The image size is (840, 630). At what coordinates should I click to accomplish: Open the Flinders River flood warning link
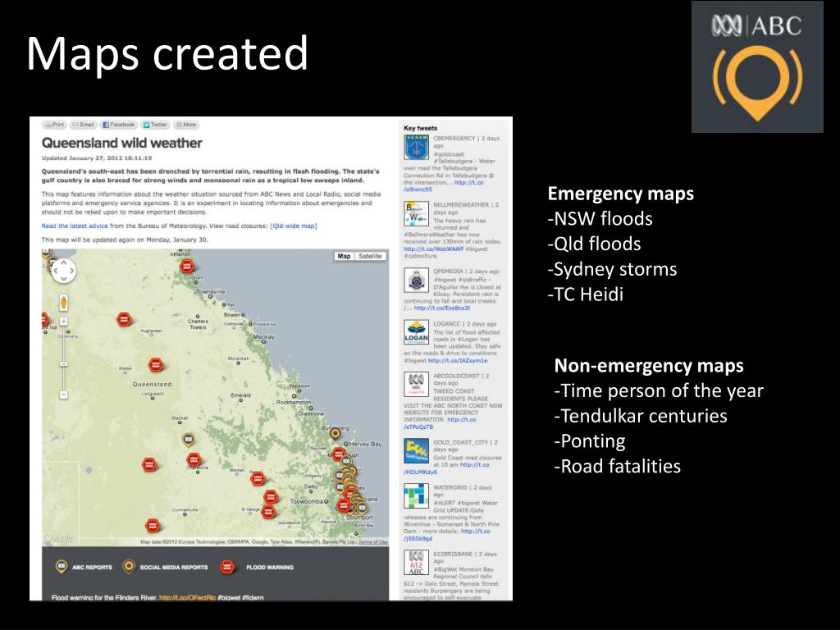click(x=187, y=598)
